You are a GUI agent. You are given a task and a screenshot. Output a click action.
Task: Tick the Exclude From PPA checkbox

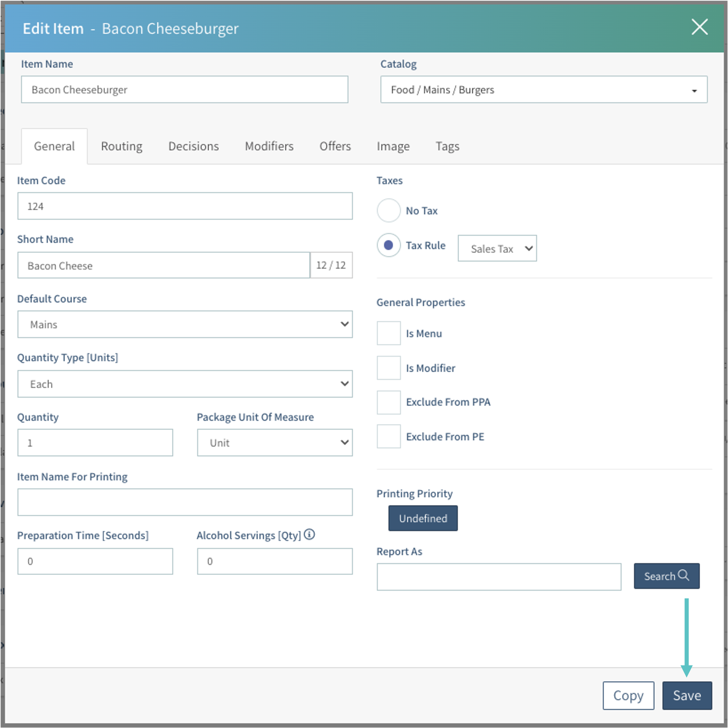pyautogui.click(x=389, y=402)
